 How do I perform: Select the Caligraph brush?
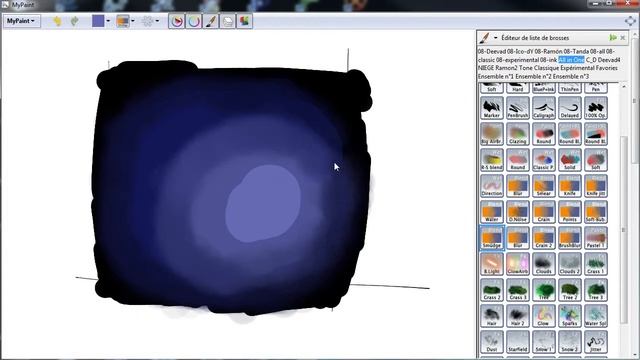pyautogui.click(x=544, y=108)
